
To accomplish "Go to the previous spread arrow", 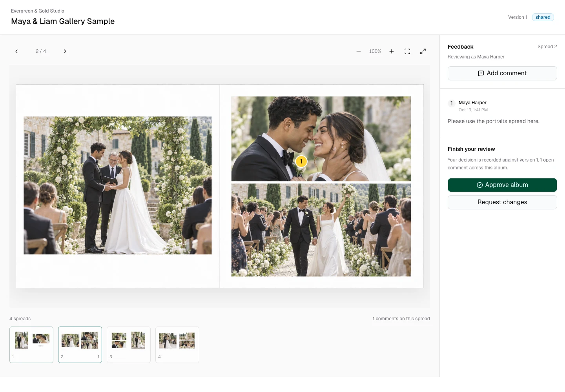I will click(16, 51).
